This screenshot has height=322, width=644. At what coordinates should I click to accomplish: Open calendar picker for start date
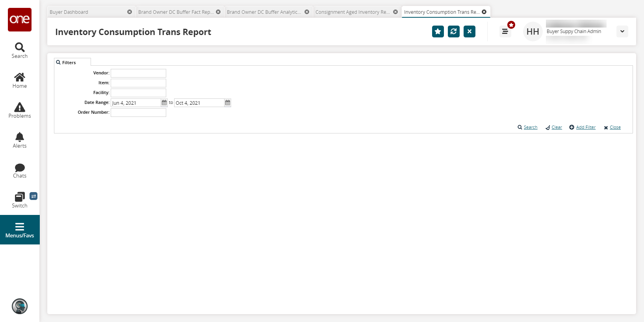(164, 103)
